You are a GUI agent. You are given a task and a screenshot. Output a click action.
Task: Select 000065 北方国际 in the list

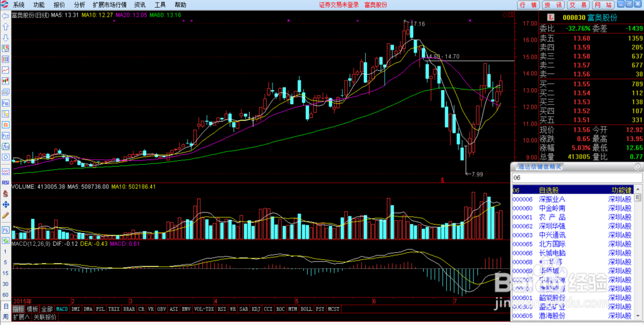pyautogui.click(x=573, y=244)
